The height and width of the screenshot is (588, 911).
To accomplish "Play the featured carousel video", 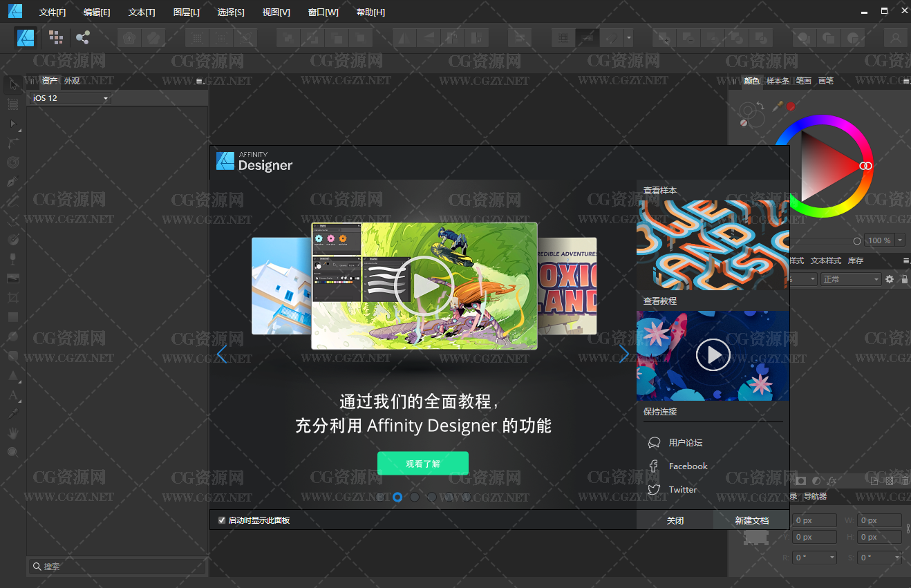I will click(x=424, y=286).
